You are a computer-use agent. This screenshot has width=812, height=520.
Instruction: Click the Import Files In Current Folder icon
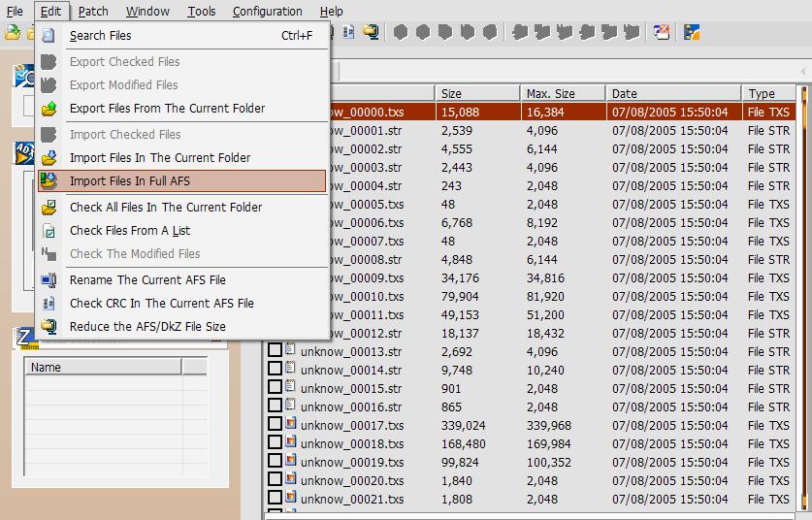pyautogui.click(x=49, y=158)
